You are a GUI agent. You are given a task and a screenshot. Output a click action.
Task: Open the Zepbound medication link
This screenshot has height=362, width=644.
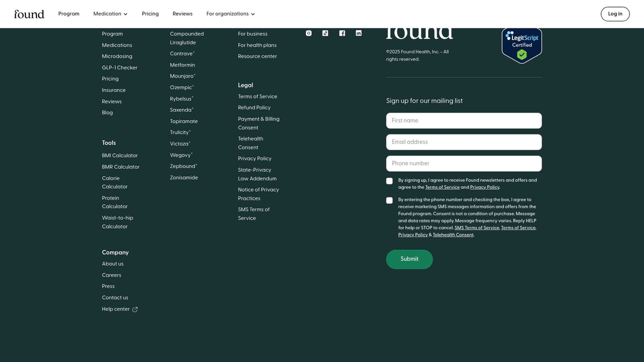[183, 166]
